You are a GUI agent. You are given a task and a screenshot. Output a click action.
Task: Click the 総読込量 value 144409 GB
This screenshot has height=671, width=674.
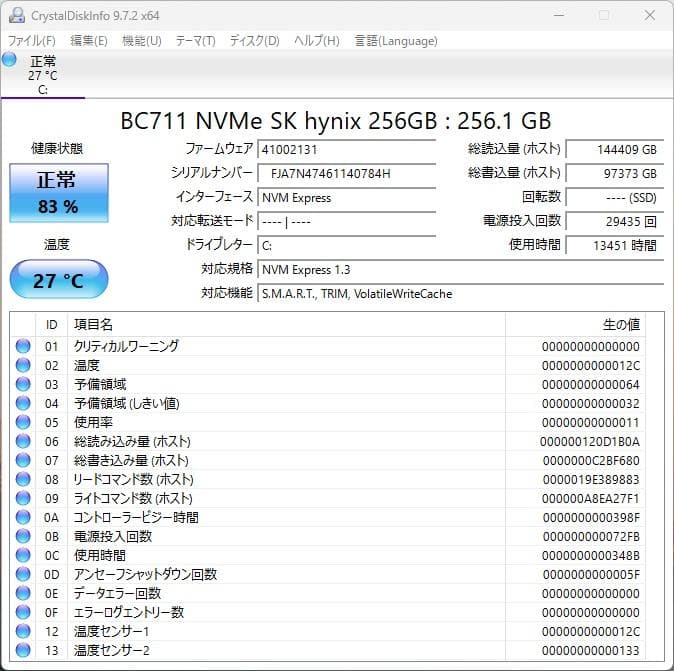[x=615, y=150]
